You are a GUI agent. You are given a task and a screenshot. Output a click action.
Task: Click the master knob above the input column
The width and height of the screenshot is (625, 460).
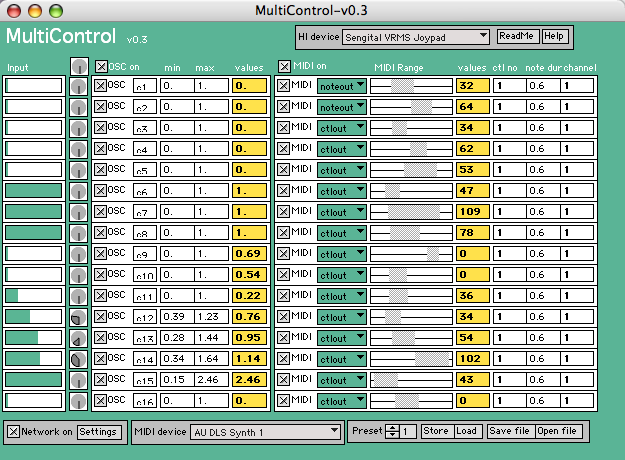tap(79, 66)
